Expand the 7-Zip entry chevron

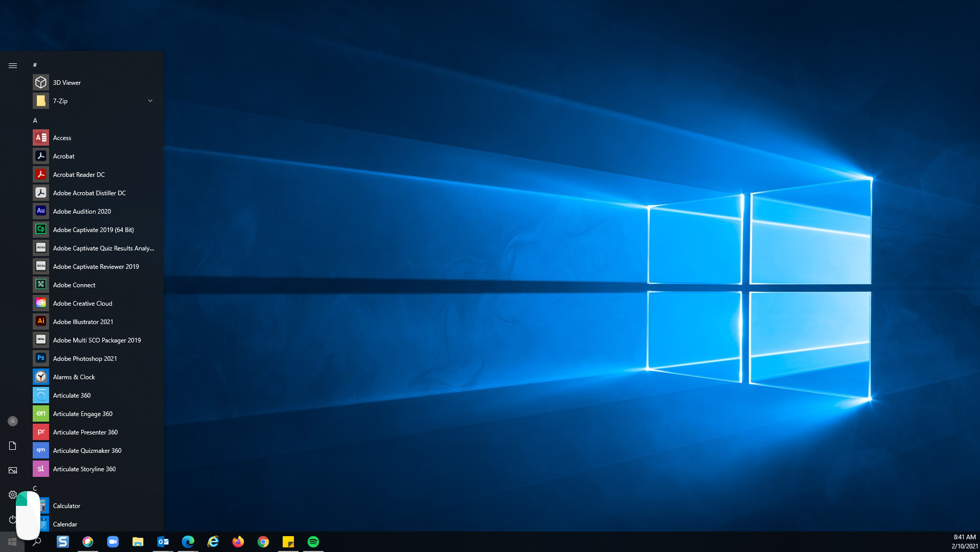pos(150,101)
